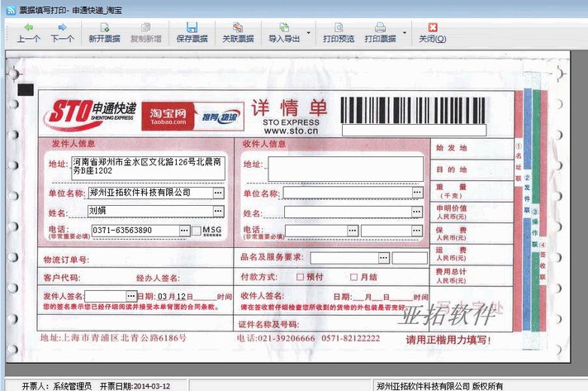Open 发件人签名 ellipsis picker
The image size is (588, 391).
click(x=130, y=297)
